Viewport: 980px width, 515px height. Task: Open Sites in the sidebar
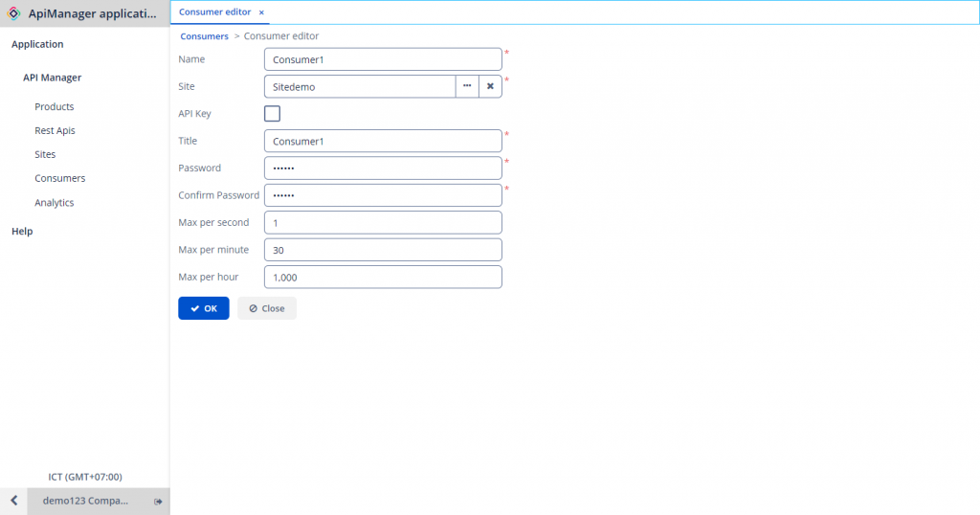click(x=45, y=154)
